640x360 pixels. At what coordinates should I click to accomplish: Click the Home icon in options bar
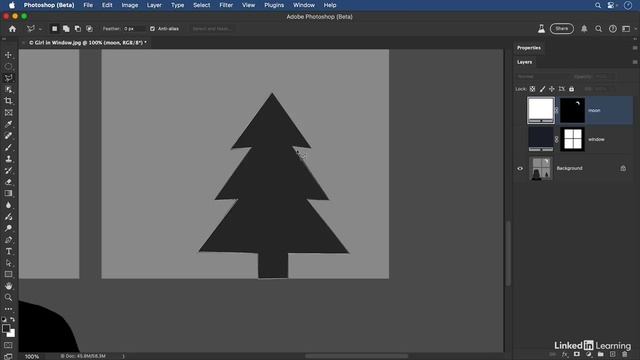click(12, 29)
